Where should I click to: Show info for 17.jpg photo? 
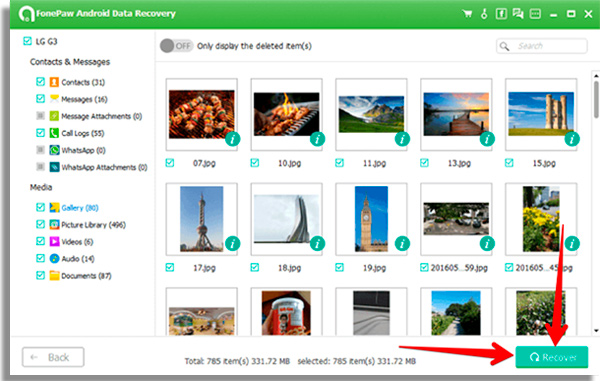pos(233,243)
